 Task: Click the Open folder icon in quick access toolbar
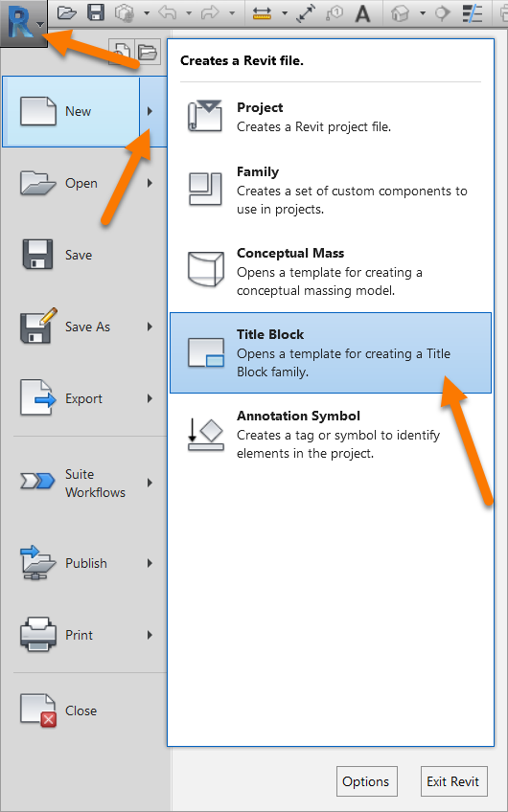point(66,13)
